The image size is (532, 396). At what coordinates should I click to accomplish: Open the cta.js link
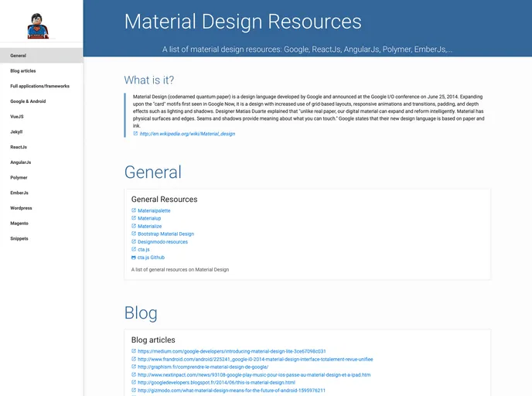tap(144, 250)
